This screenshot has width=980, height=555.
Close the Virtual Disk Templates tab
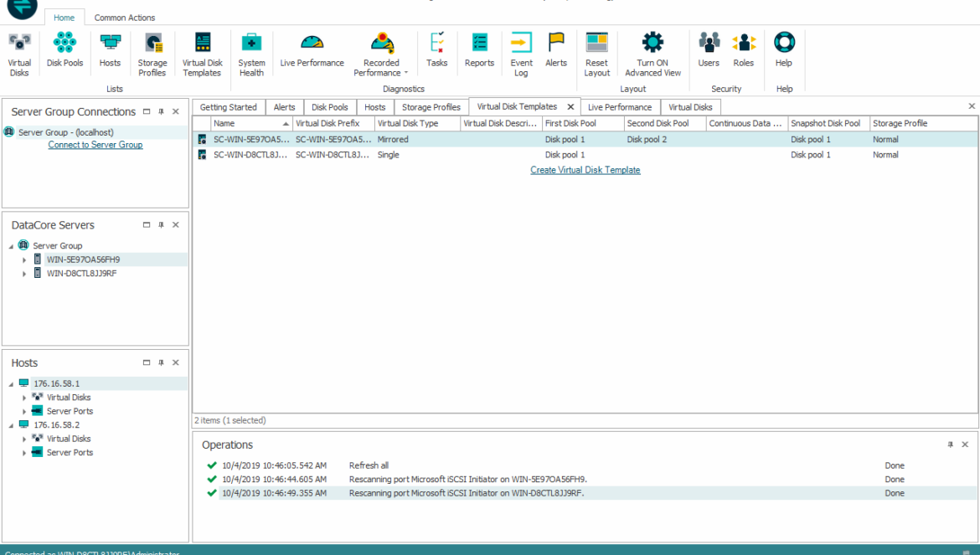point(570,107)
